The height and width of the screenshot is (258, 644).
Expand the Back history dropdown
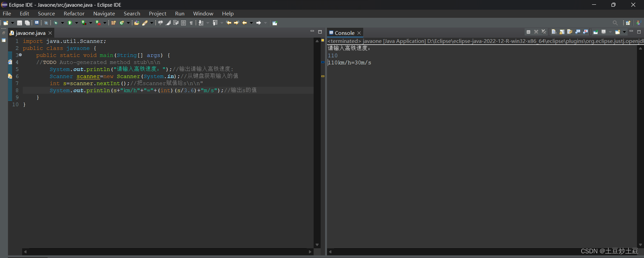click(251, 23)
